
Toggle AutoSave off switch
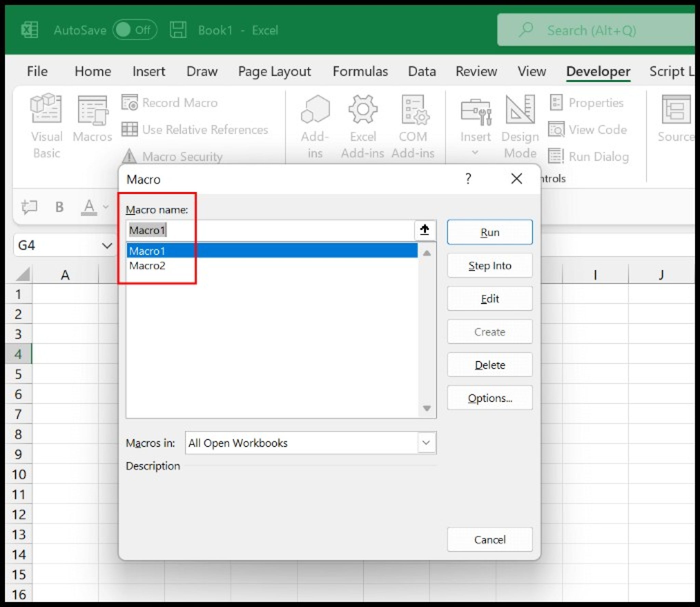135,30
